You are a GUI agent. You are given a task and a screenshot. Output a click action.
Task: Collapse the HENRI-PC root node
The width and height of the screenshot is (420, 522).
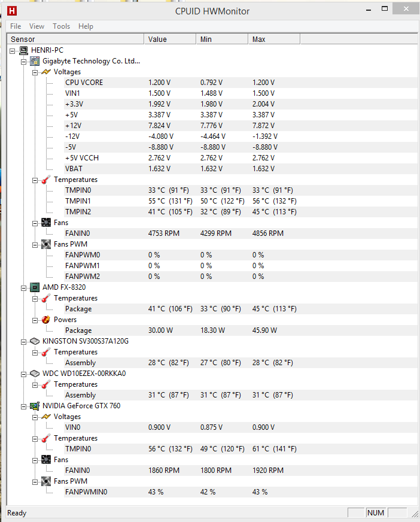(x=13, y=50)
